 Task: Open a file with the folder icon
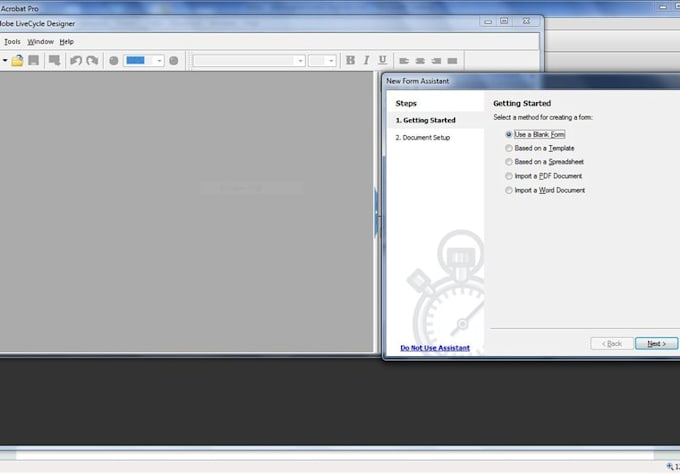click(x=17, y=61)
